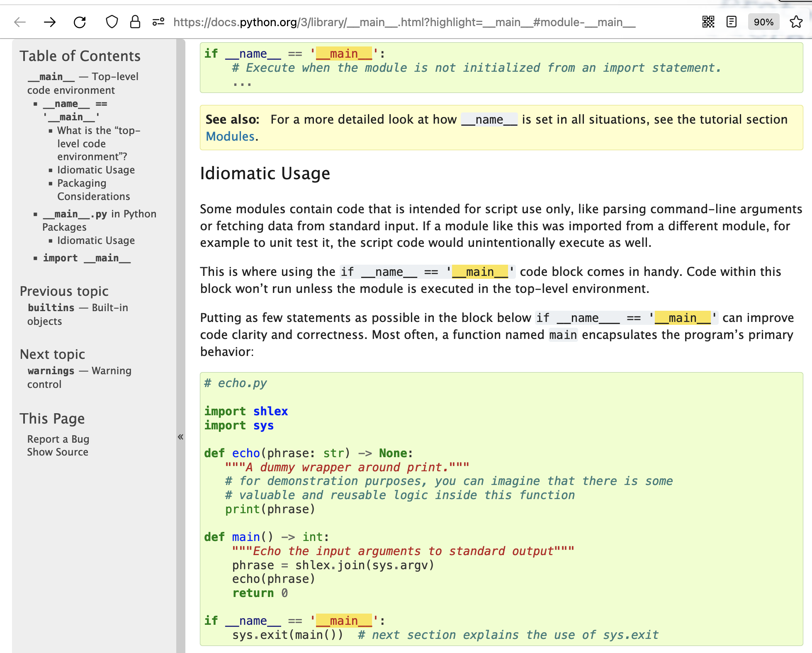Bookmark this page with star icon
812x653 pixels.
pos(796,22)
